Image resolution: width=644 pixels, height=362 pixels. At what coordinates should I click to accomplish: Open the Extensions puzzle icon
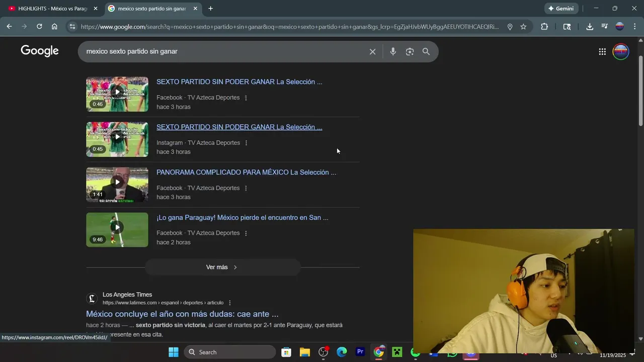pyautogui.click(x=544, y=27)
